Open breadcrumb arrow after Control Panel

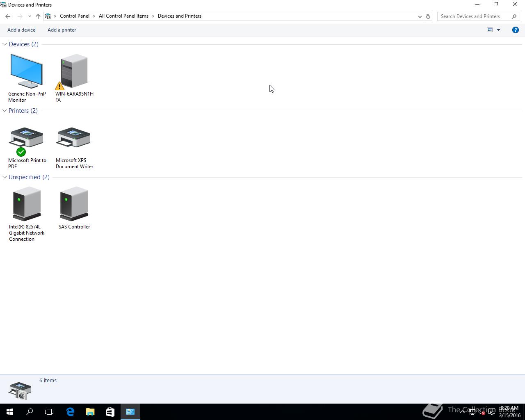94,16
